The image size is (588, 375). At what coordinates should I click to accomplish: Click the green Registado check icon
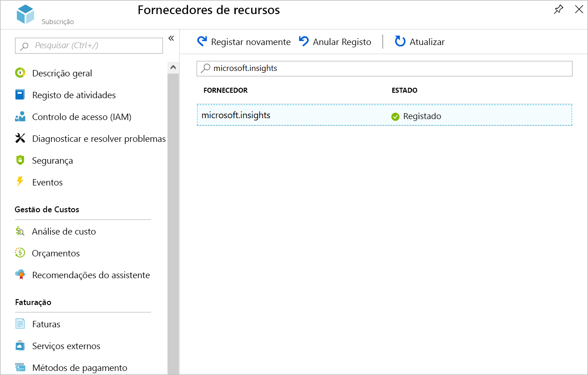click(395, 116)
